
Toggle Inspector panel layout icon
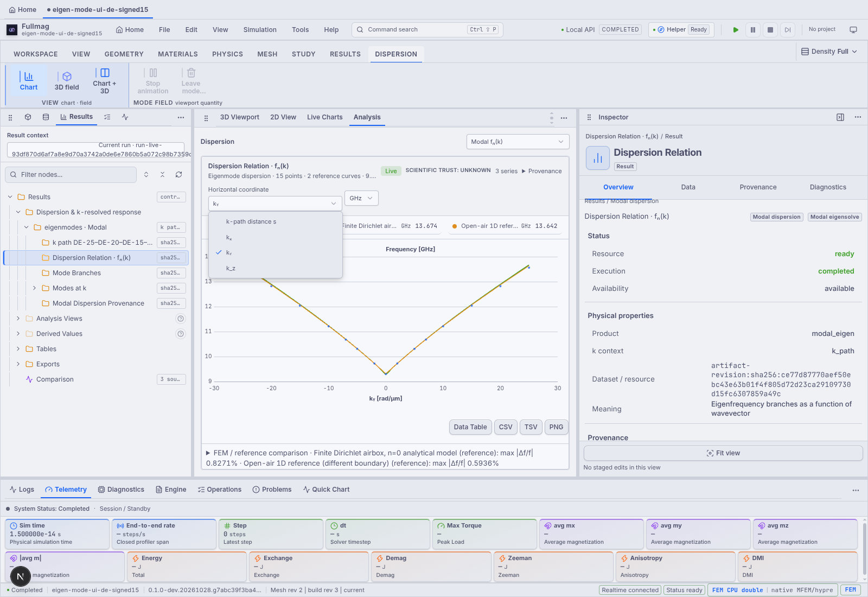(x=840, y=117)
